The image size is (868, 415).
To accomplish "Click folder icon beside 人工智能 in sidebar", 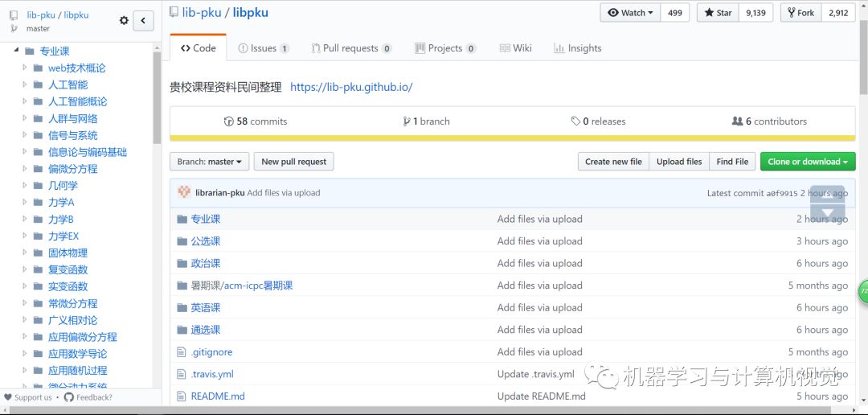I will 38,84.
